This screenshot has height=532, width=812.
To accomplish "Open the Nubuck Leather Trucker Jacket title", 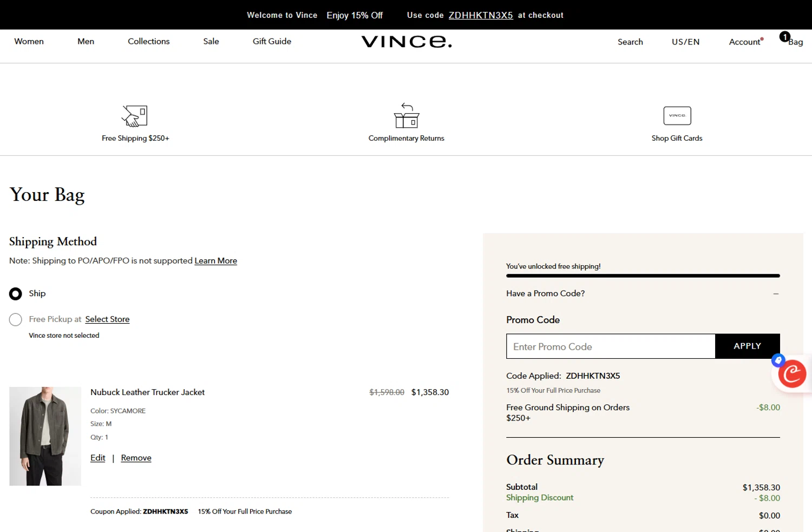I will (147, 392).
